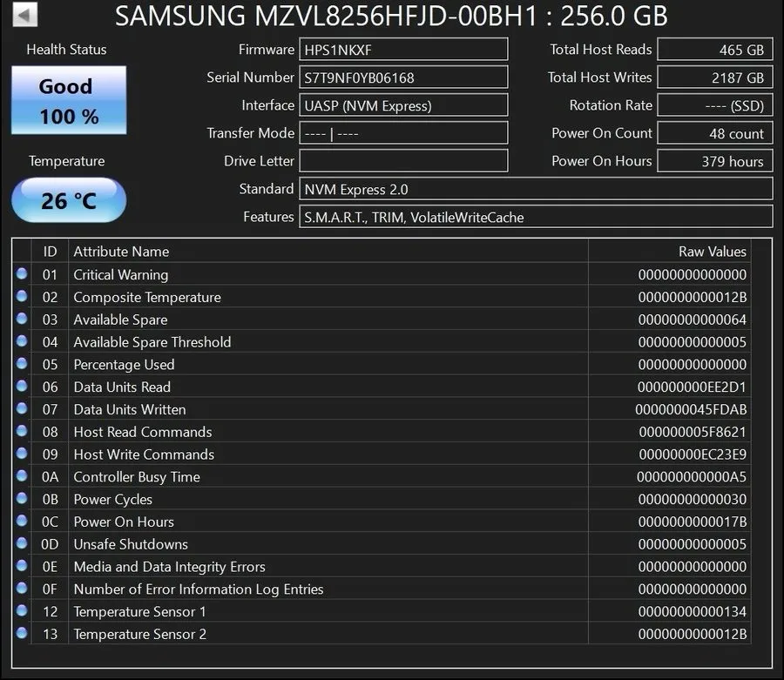The image size is (784, 680).
Task: Select the Composite Temperature attribute name
Action: coord(147,297)
